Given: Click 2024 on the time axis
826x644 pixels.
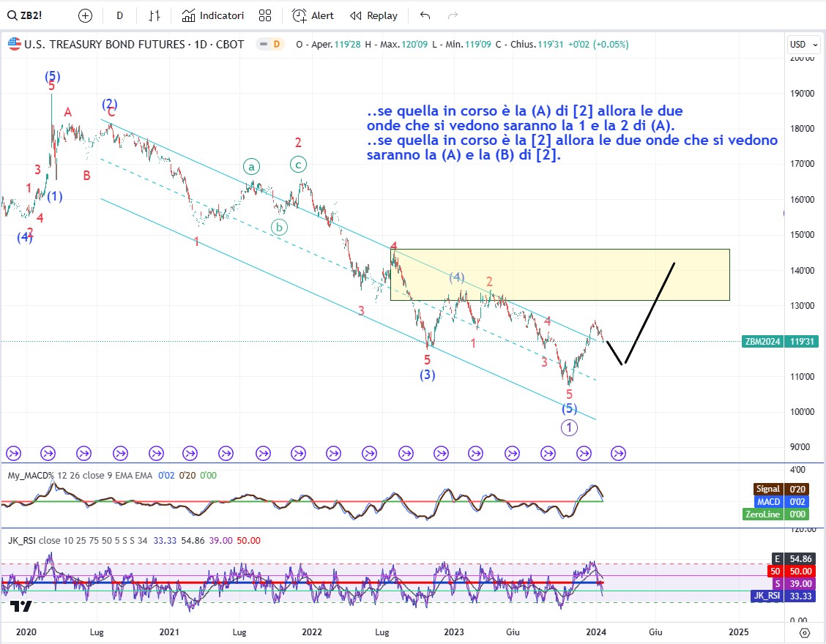Looking at the screenshot, I should click(596, 632).
